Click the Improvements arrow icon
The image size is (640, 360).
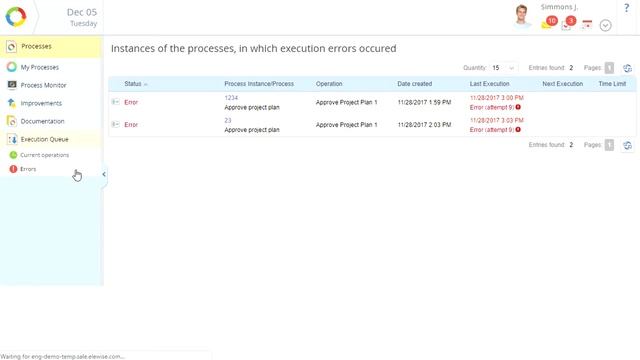pos(11,103)
